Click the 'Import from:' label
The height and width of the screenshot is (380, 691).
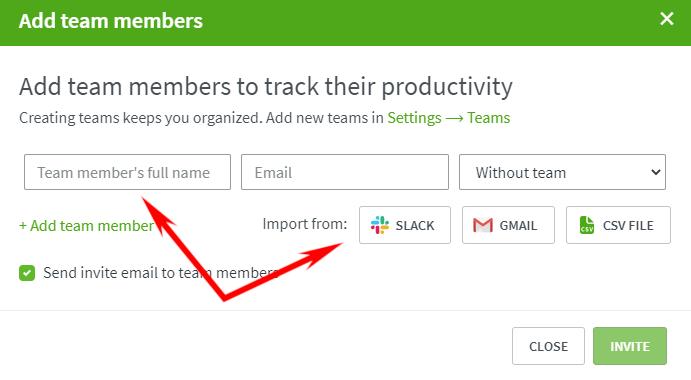305,224
